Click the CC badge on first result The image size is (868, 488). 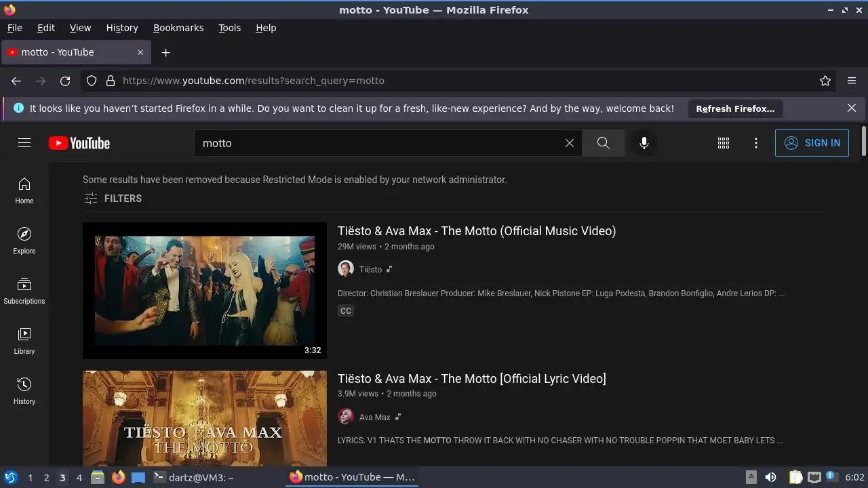point(346,310)
